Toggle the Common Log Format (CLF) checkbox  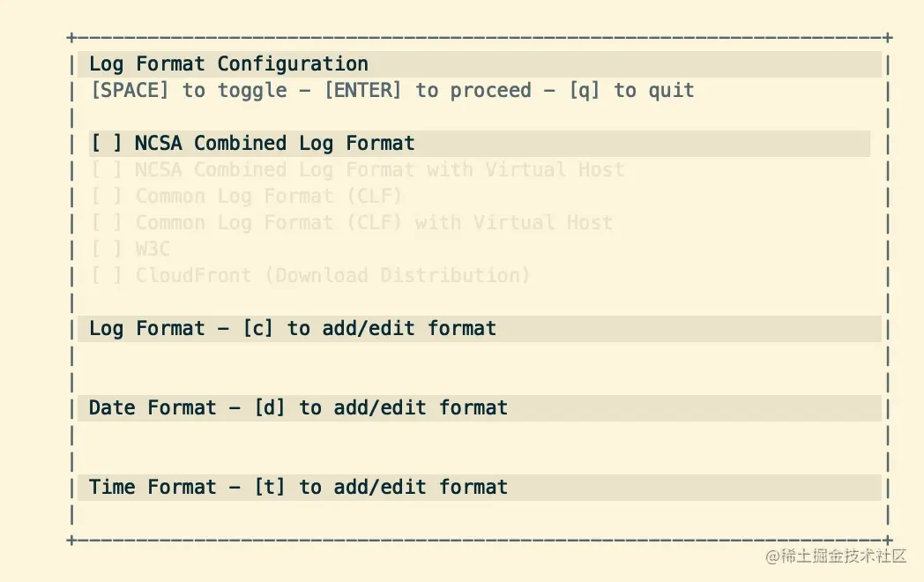(106, 196)
